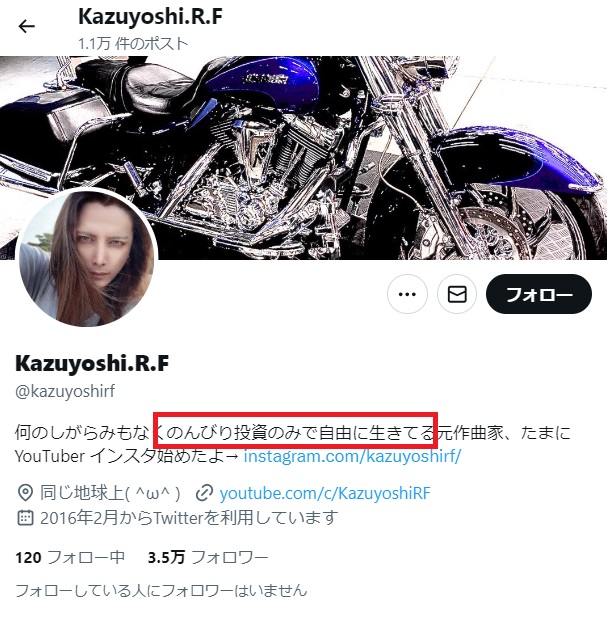Open the 3.5万 フォロワー followers list

(x=208, y=557)
